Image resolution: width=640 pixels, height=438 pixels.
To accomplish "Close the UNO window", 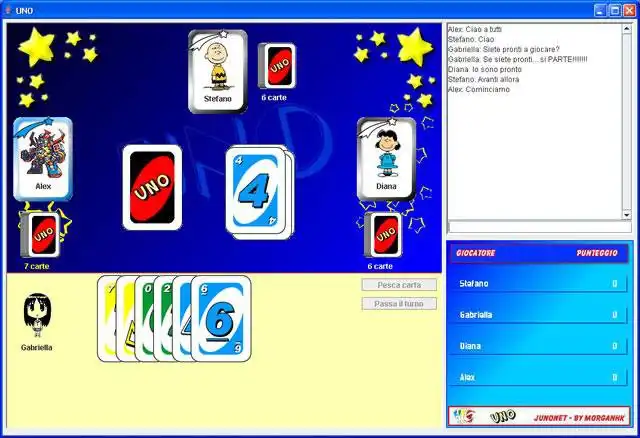I will [629, 10].
